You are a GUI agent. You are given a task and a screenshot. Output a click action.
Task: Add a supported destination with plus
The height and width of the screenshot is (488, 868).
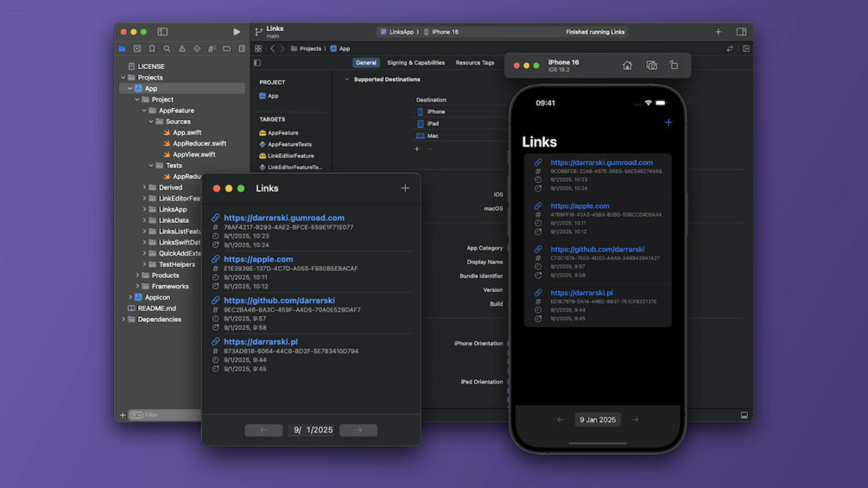tap(417, 149)
